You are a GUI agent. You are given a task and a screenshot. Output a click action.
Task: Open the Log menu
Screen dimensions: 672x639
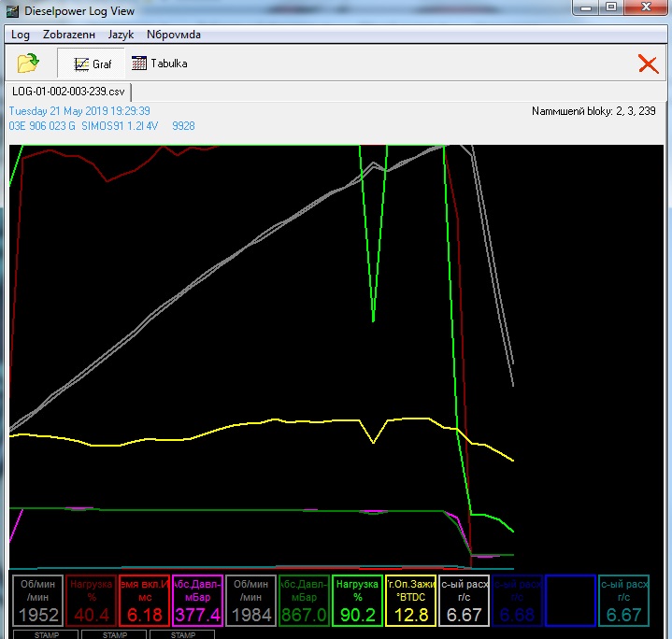[x=21, y=35]
